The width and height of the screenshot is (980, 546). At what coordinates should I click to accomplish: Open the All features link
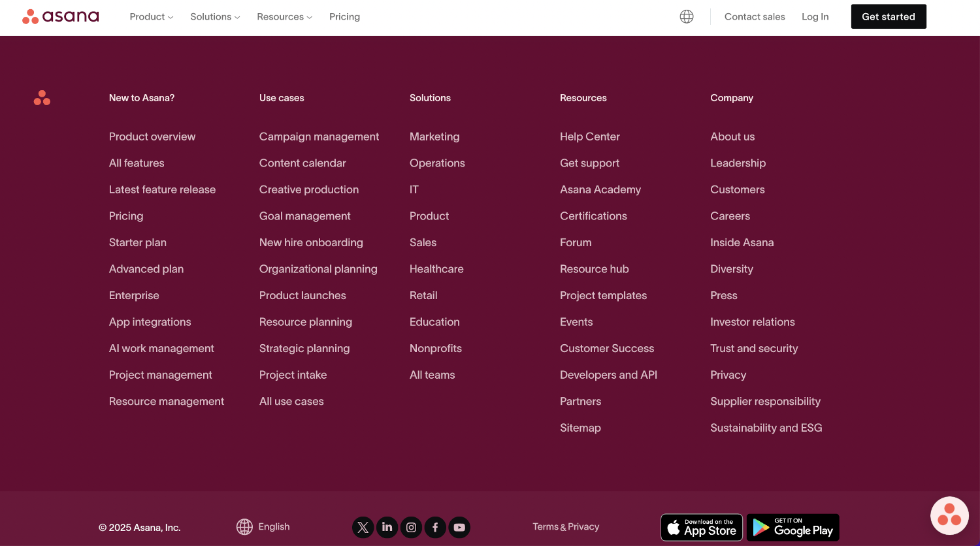(x=137, y=163)
